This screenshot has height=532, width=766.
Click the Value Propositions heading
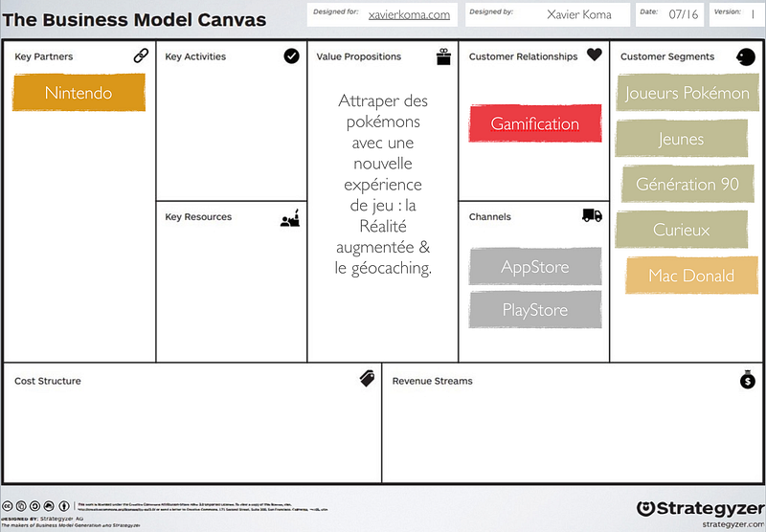pos(358,56)
